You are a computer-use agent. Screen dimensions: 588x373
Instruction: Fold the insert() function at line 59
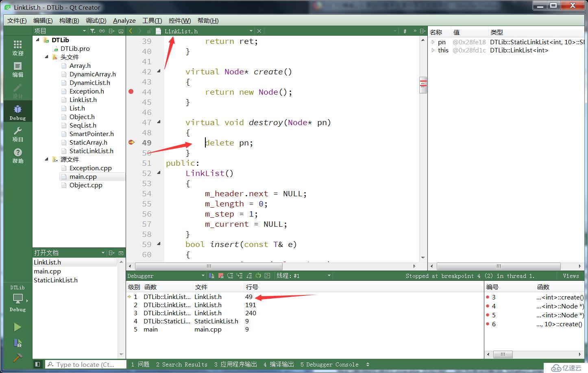[159, 244]
